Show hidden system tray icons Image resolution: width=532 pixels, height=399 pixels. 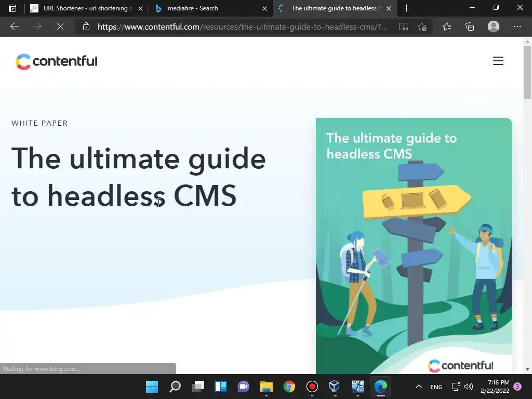click(419, 387)
